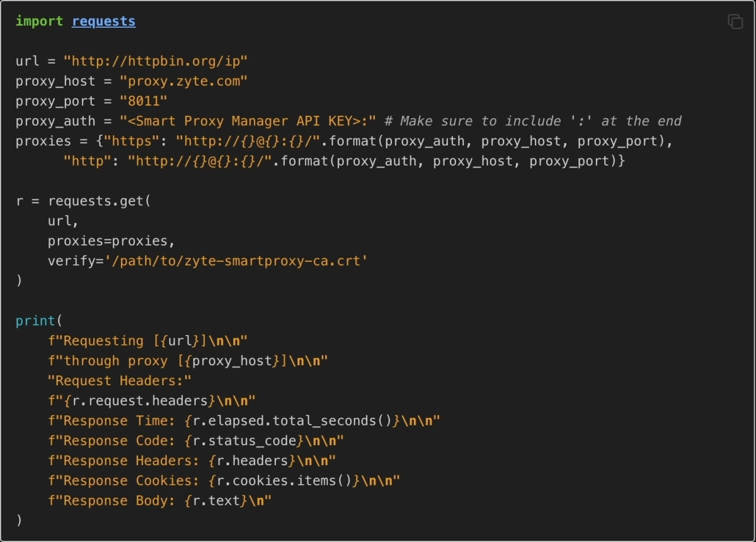Click the proxies=proxies argument
756x542 pixels.
pyautogui.click(x=111, y=241)
